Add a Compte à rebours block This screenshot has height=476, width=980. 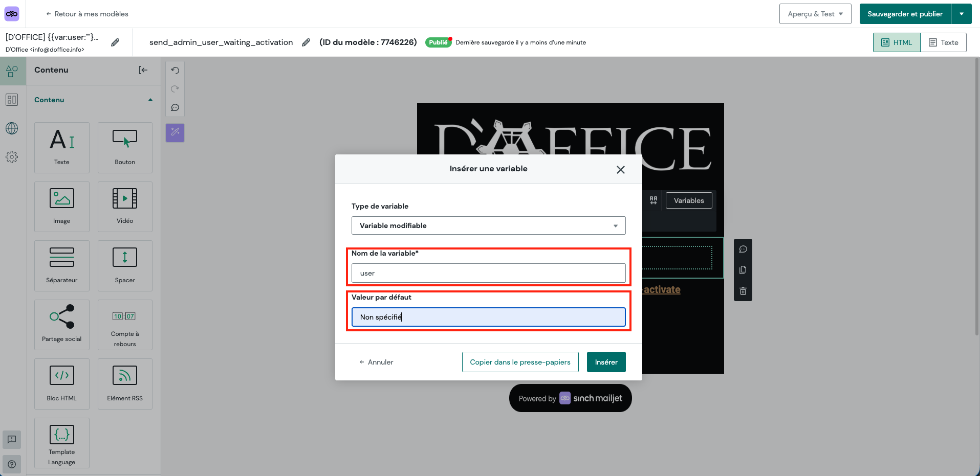[124, 325]
